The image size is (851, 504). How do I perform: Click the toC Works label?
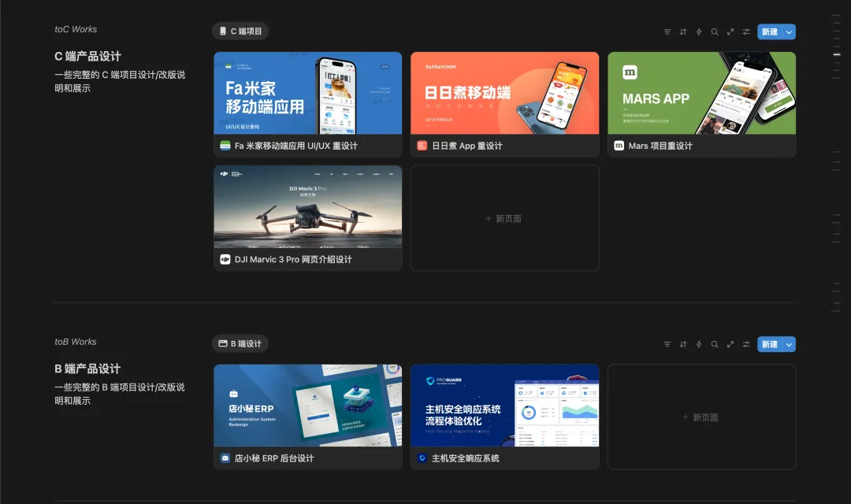(x=76, y=29)
